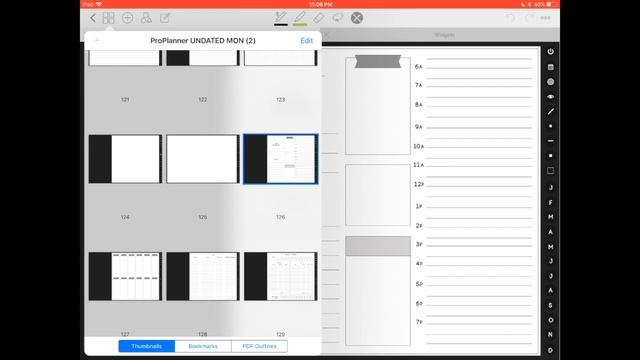The image size is (640, 360).
Task: Tap the export/edit square-with-pencil icon
Action: [x=165, y=18]
